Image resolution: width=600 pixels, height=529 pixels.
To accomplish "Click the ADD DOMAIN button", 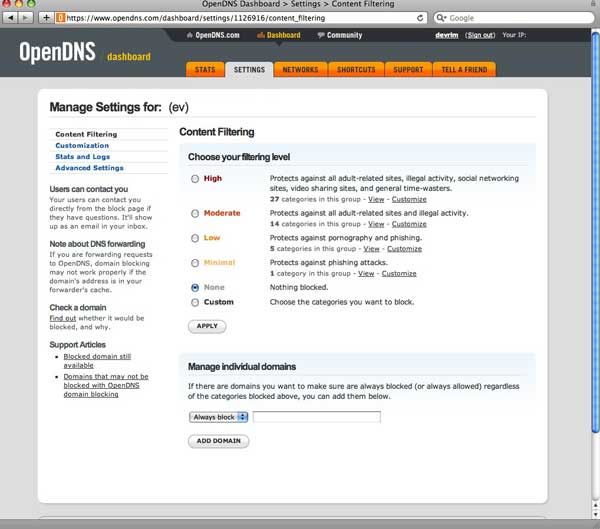I will click(x=218, y=441).
